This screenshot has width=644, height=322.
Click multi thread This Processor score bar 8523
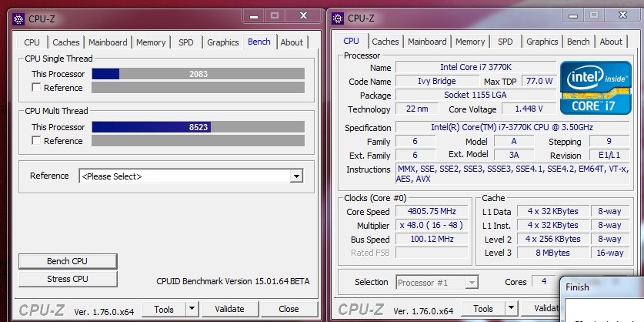click(x=198, y=127)
